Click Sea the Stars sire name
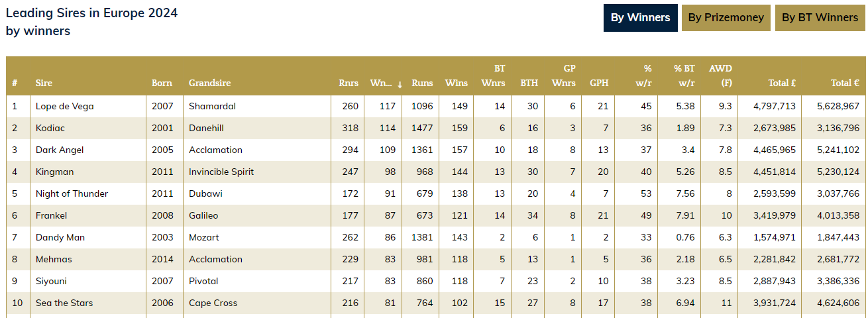868x318 pixels. [64, 303]
